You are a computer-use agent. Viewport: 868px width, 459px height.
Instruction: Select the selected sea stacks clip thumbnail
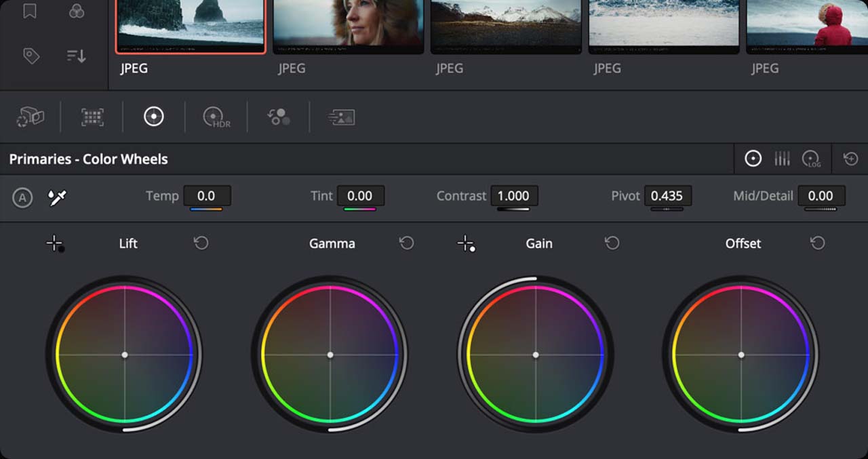pos(191,26)
